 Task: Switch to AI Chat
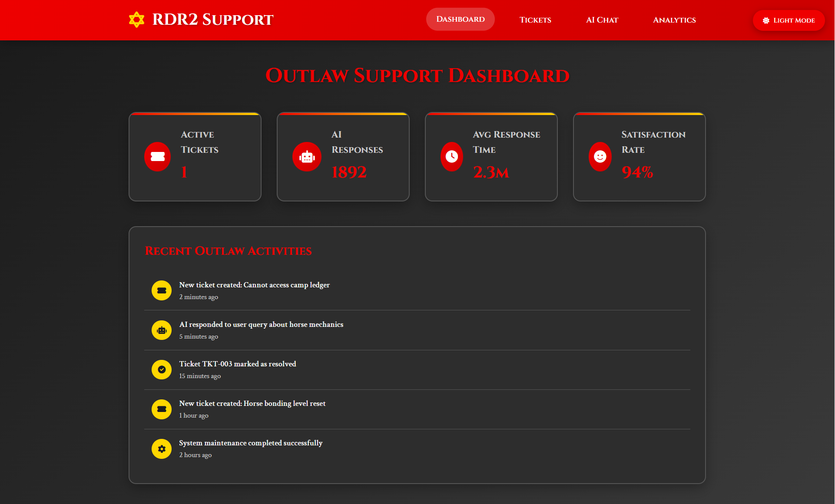pos(602,20)
